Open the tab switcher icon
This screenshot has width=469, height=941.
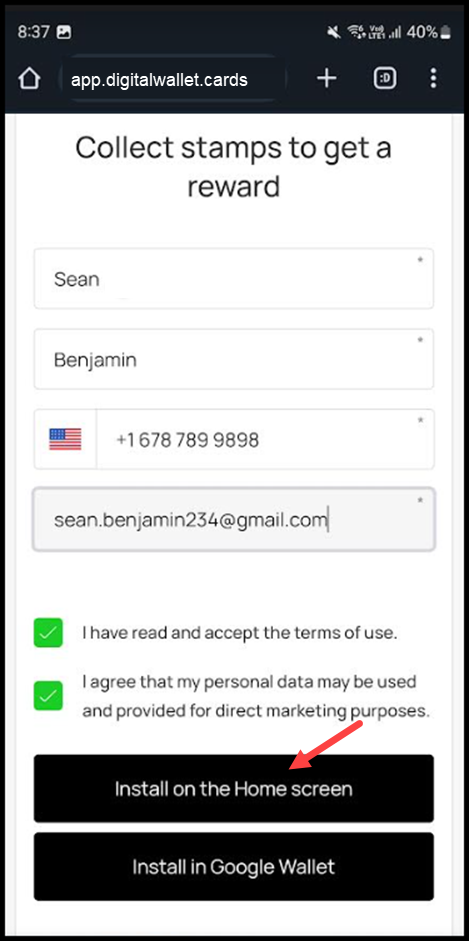click(385, 78)
